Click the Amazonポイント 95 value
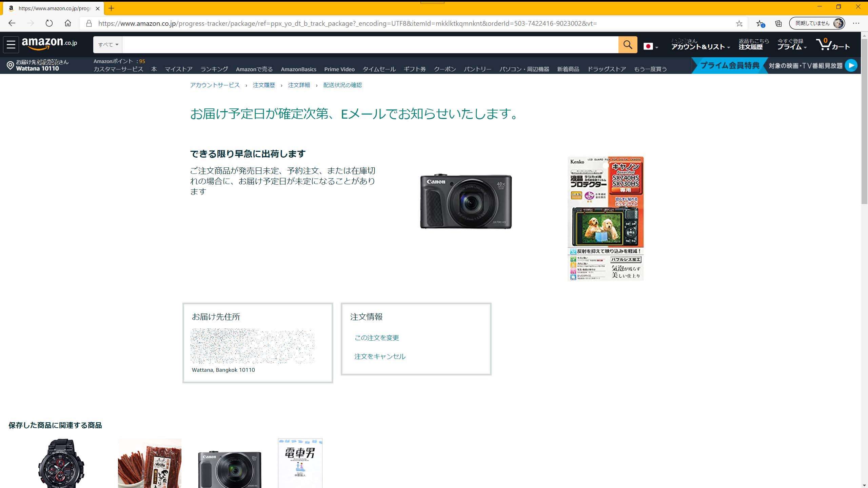Viewport: 868px width, 488px height. point(142,61)
